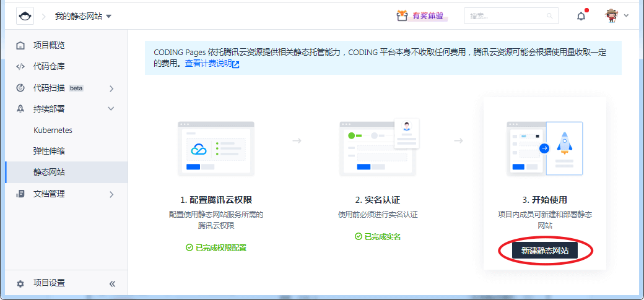The height and width of the screenshot is (300, 644).
Task: Click the 开始使用 rocket illustration
Action: pos(544,148)
